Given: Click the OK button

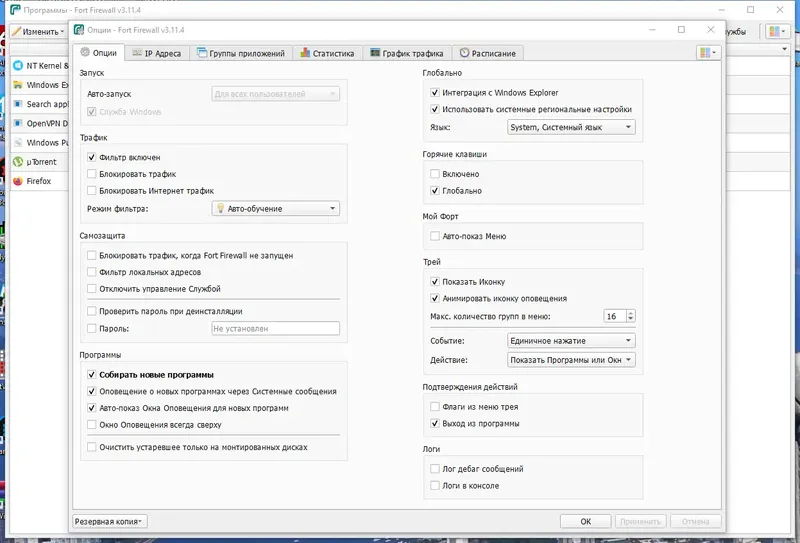Looking at the screenshot, I should click(x=586, y=522).
